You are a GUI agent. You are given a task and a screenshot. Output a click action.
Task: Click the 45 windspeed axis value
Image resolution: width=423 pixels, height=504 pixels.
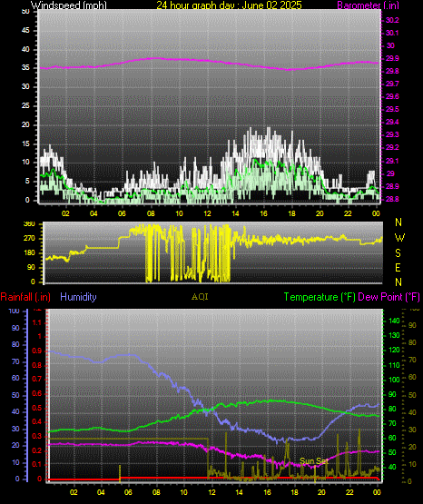tap(25, 31)
